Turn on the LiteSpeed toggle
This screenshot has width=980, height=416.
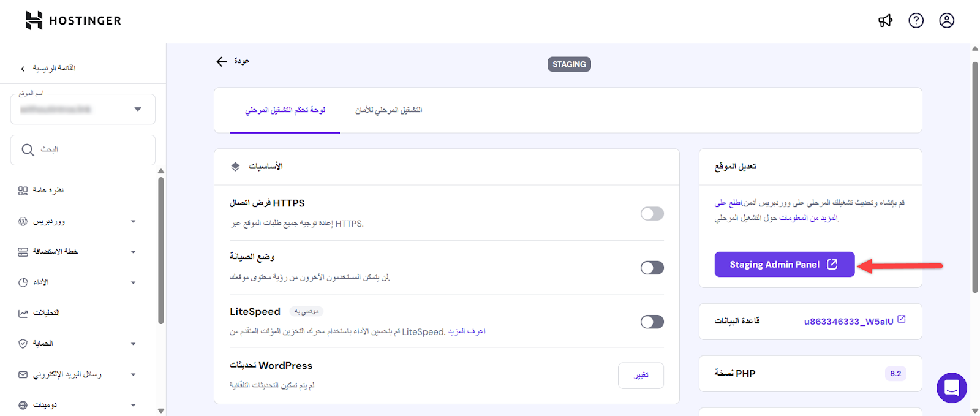click(x=652, y=322)
